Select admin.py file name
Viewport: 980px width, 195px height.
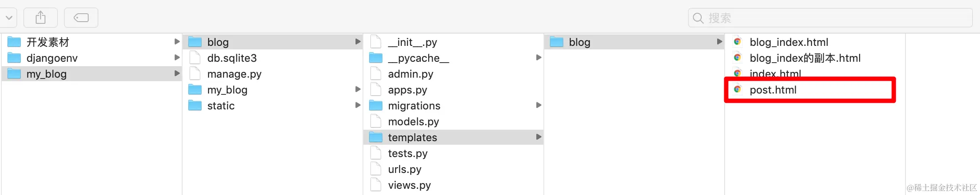coord(411,74)
